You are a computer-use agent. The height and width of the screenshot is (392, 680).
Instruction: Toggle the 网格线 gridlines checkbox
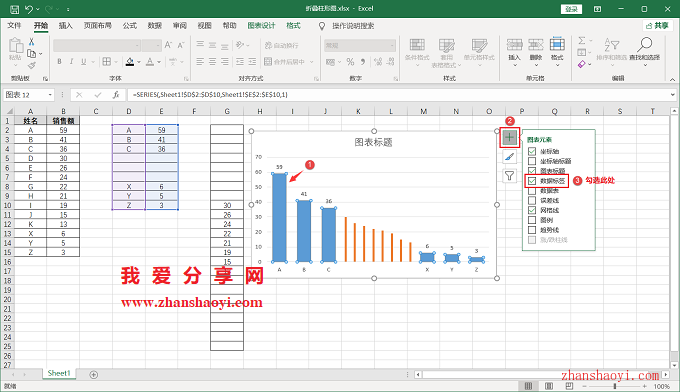[532, 210]
